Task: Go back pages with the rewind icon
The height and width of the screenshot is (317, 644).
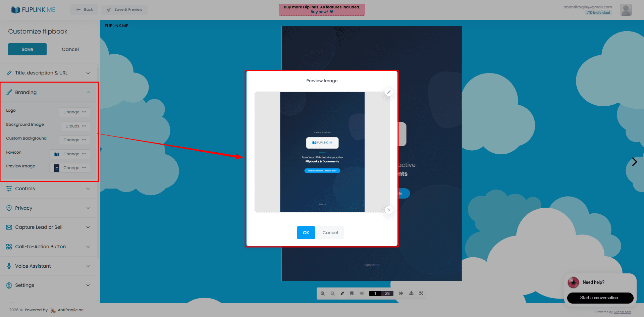Action: coord(362,293)
